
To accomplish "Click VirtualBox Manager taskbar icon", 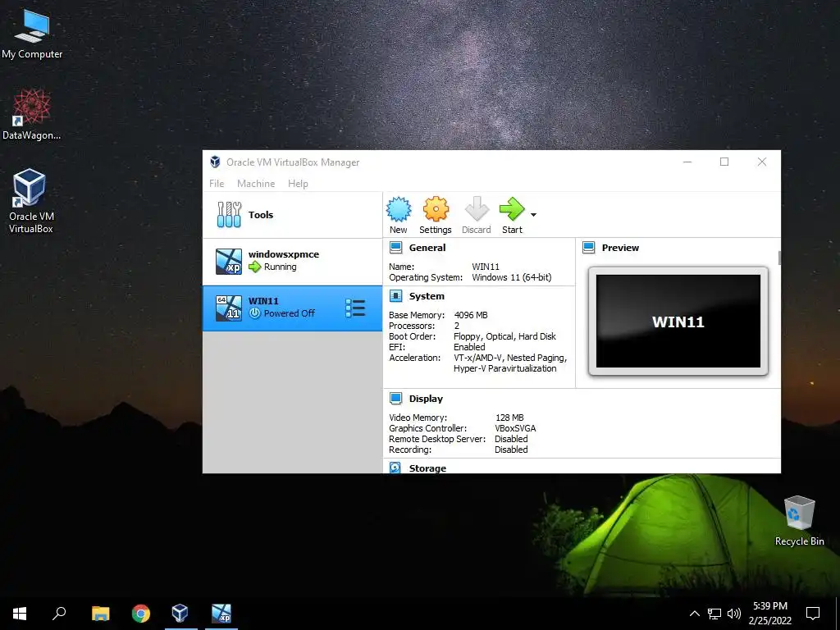I will [180, 614].
